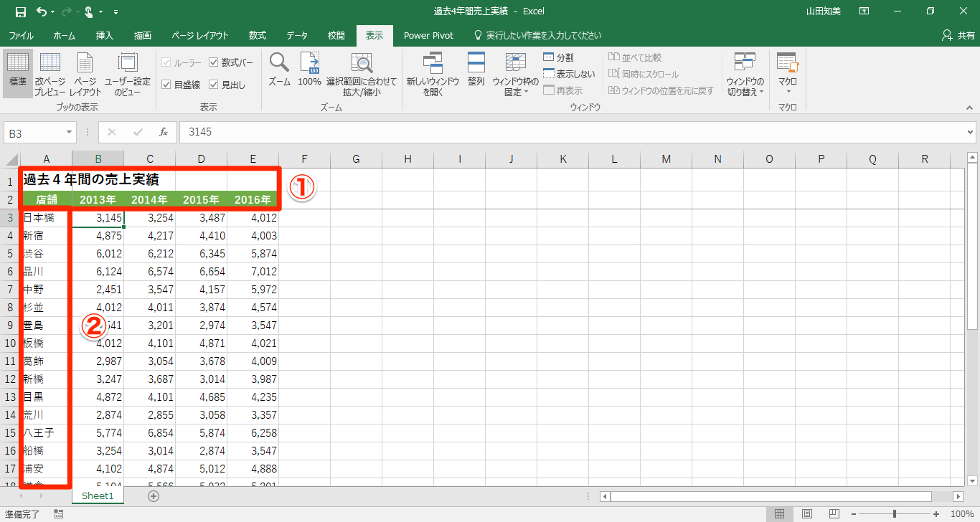Image resolution: width=980 pixels, height=522 pixels.
Task: Click Split (分割) window button
Action: click(559, 57)
